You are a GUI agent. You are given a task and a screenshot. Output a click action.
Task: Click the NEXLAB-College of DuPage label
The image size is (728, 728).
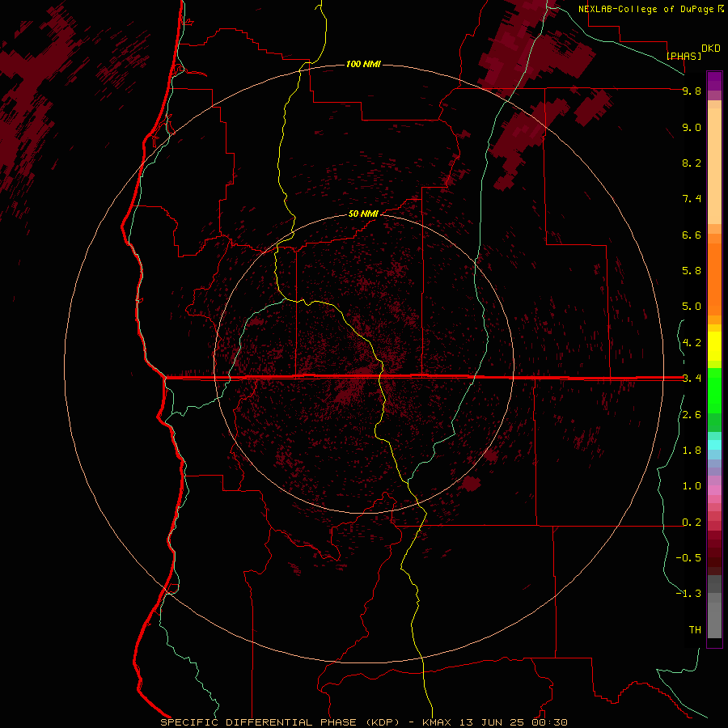[645, 9]
